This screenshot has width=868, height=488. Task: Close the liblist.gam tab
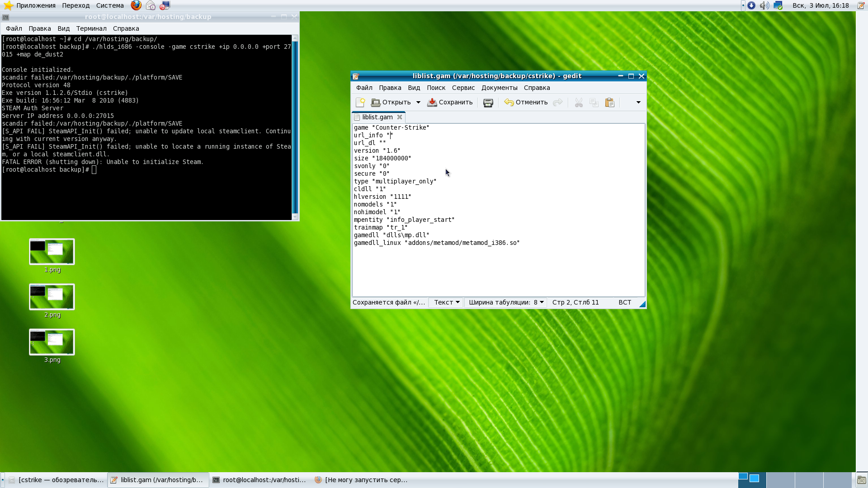click(x=400, y=117)
